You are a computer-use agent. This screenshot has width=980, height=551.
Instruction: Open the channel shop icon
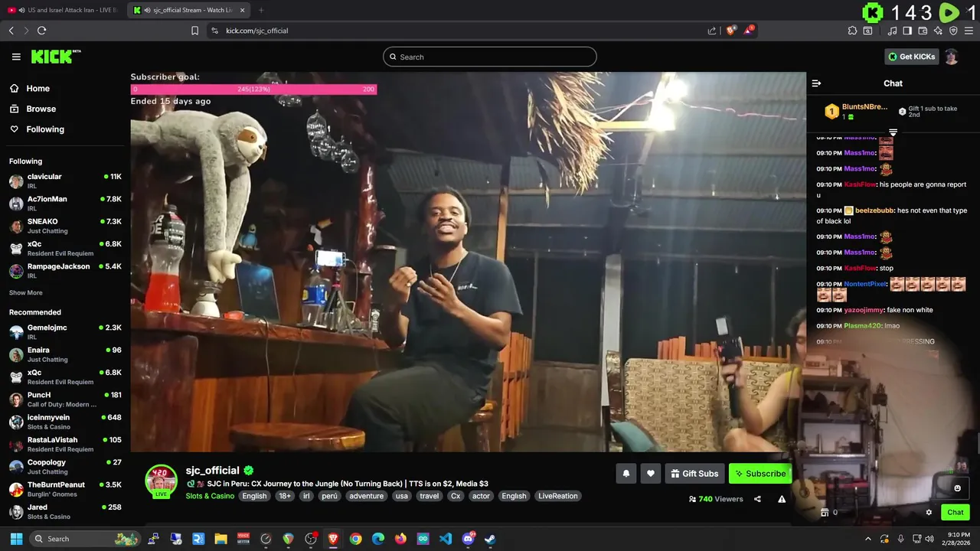[x=825, y=513]
